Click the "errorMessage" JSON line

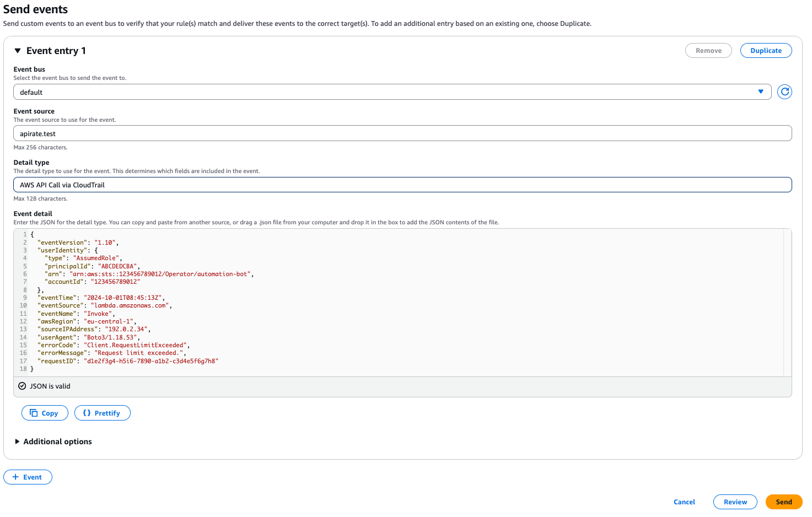pyautogui.click(x=111, y=353)
